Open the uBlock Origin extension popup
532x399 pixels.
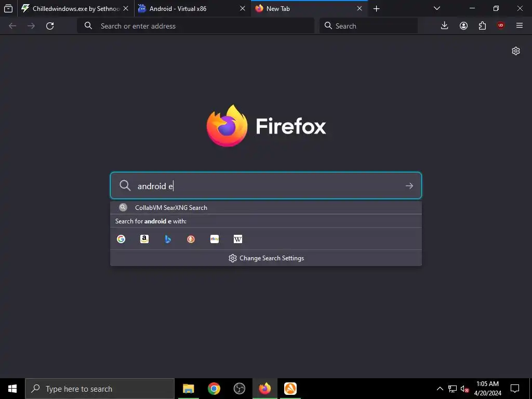tap(501, 26)
